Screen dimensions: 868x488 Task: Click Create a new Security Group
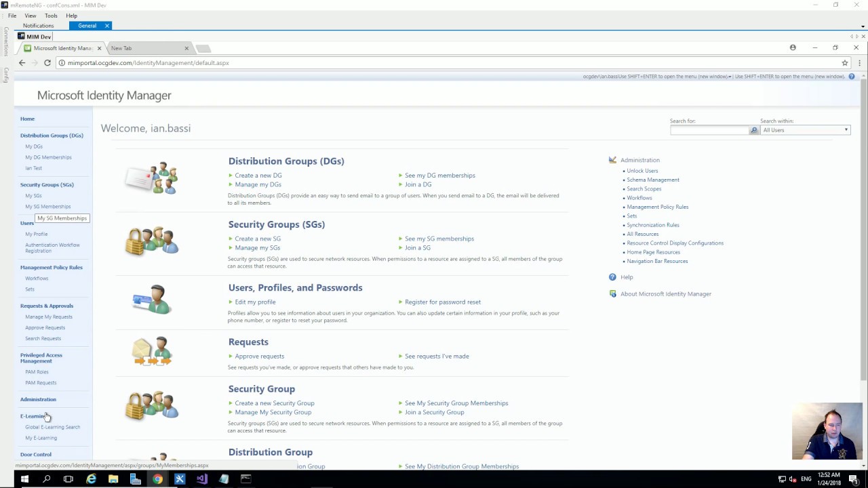[x=275, y=403]
